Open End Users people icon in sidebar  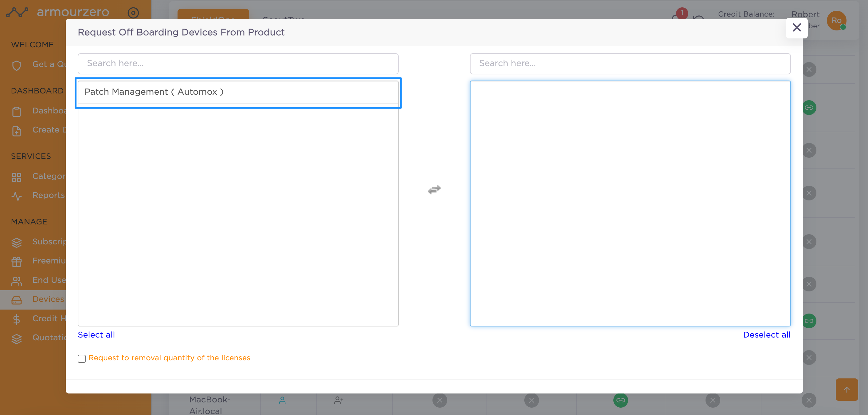click(x=16, y=281)
